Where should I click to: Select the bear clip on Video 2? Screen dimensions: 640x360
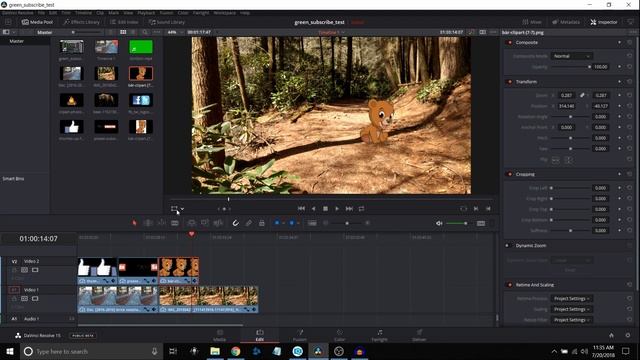pyautogui.click(x=179, y=271)
